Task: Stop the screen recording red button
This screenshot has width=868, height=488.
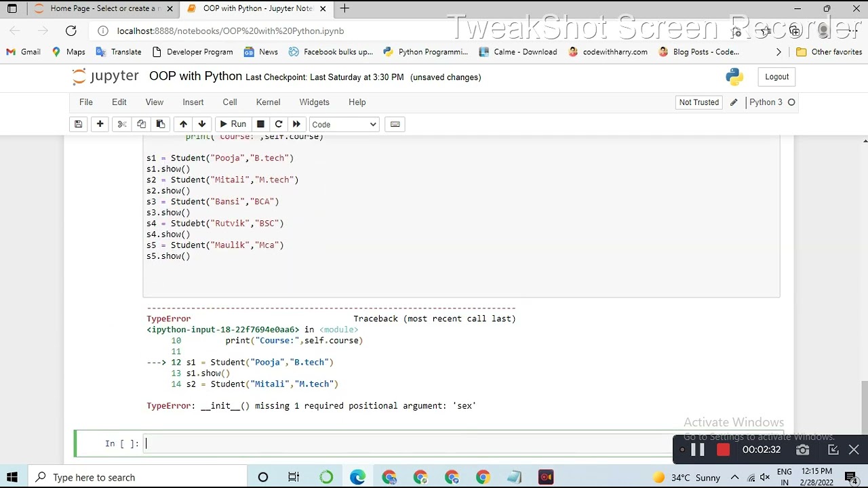Action: coord(723,450)
